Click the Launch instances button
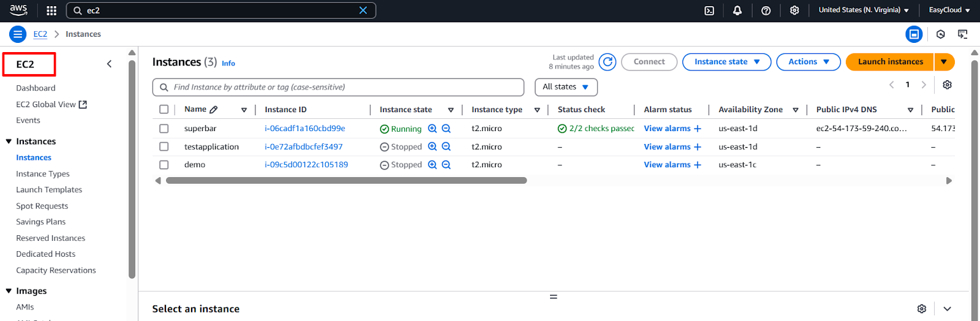This screenshot has height=321, width=980. pos(890,62)
